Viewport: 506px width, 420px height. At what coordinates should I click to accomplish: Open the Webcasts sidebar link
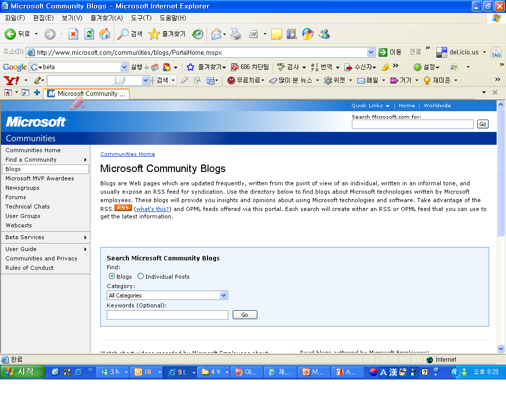click(x=18, y=225)
